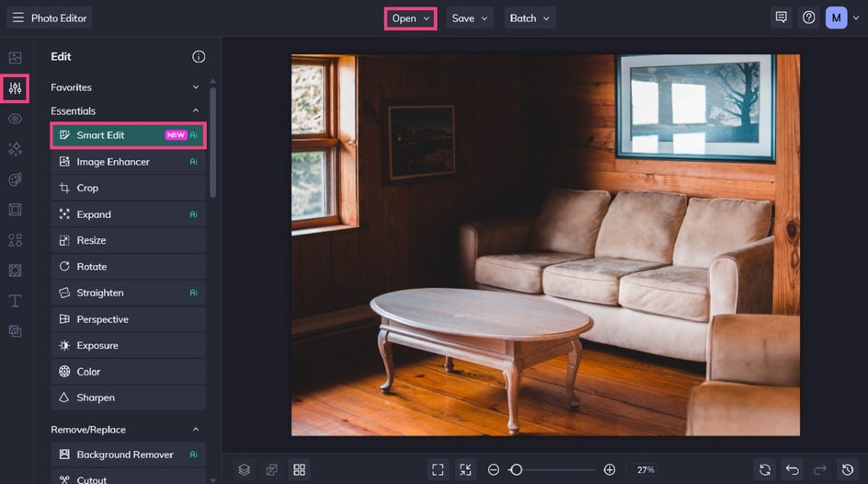Click the info icon beside Edit

pos(199,56)
